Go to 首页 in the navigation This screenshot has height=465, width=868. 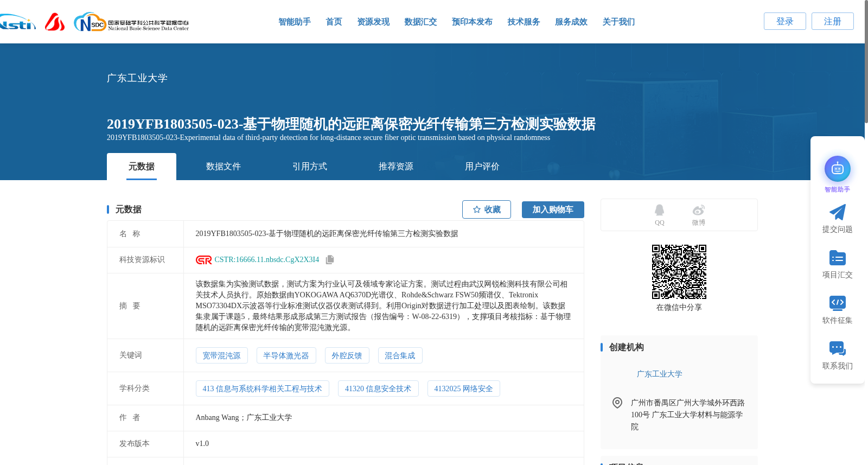(x=334, y=22)
